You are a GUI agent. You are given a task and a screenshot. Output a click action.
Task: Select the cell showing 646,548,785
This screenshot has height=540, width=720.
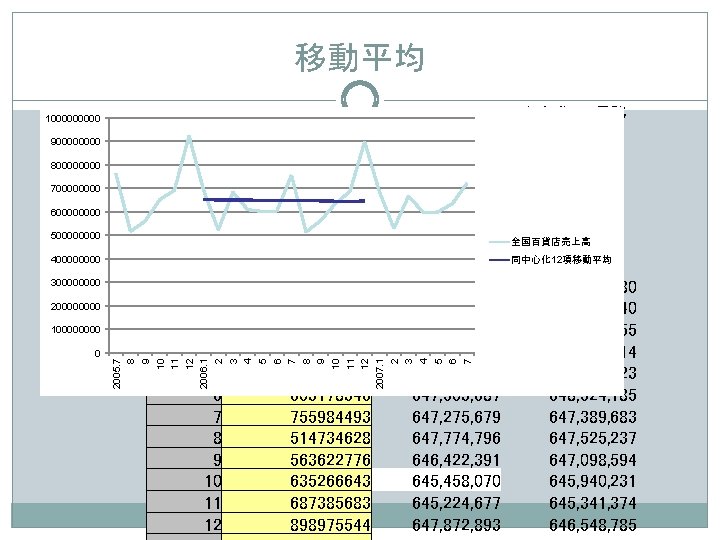point(592,524)
